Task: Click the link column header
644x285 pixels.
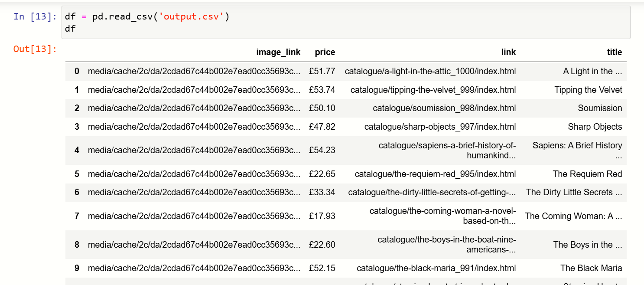Action: pyautogui.click(x=508, y=52)
